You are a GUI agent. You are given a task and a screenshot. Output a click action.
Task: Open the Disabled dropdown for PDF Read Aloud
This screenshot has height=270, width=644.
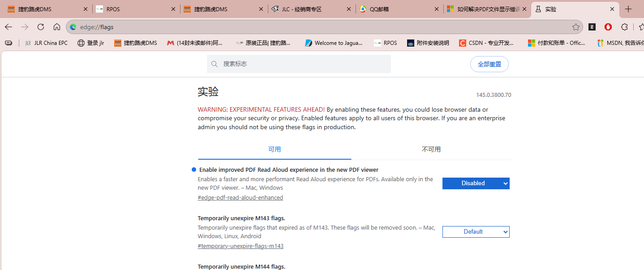[476, 183]
